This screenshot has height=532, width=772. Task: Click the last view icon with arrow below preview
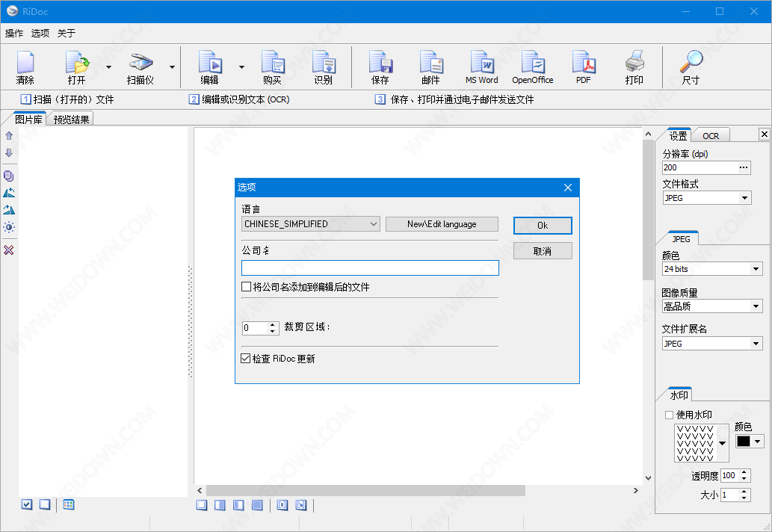(x=301, y=505)
